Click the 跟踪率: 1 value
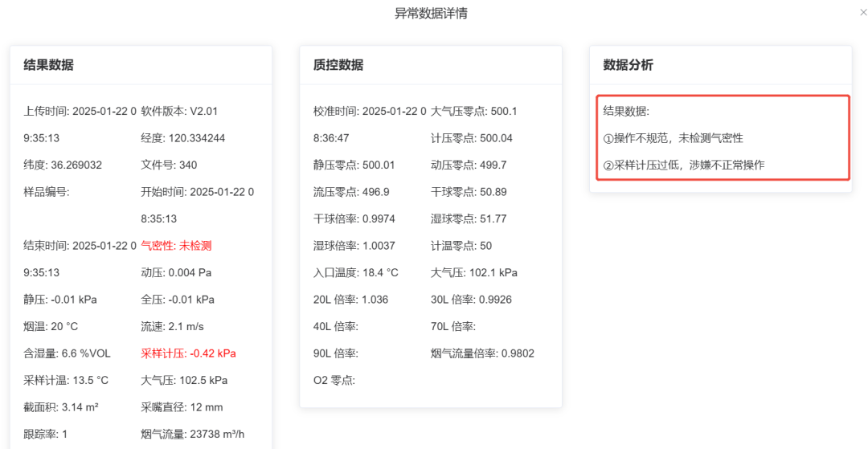Image resolution: width=868 pixels, height=449 pixels. [45, 434]
